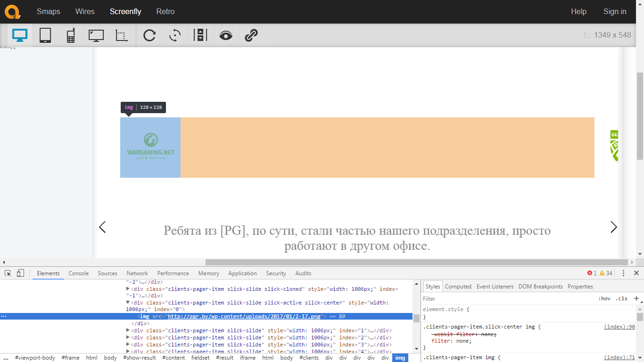
Task: Click the page vertical scrollbar thumb
Action: coord(640,115)
